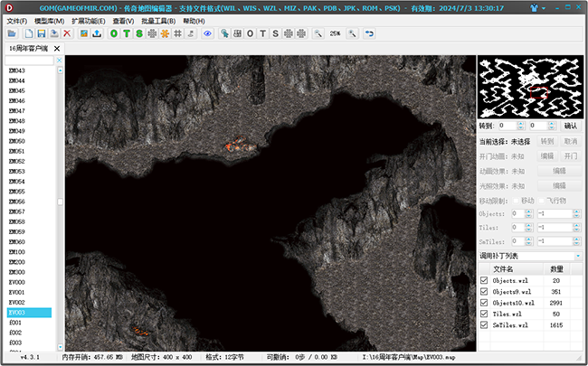Click the Objects value stepper arrows

tap(527, 213)
